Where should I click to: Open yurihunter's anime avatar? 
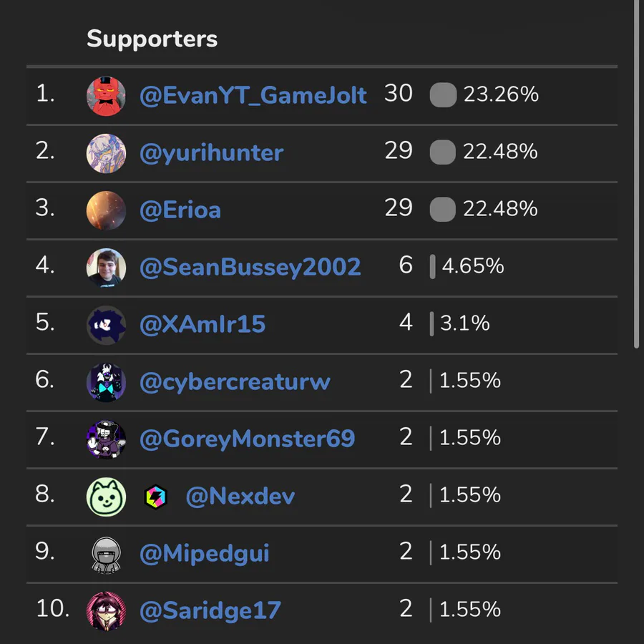pos(106,152)
